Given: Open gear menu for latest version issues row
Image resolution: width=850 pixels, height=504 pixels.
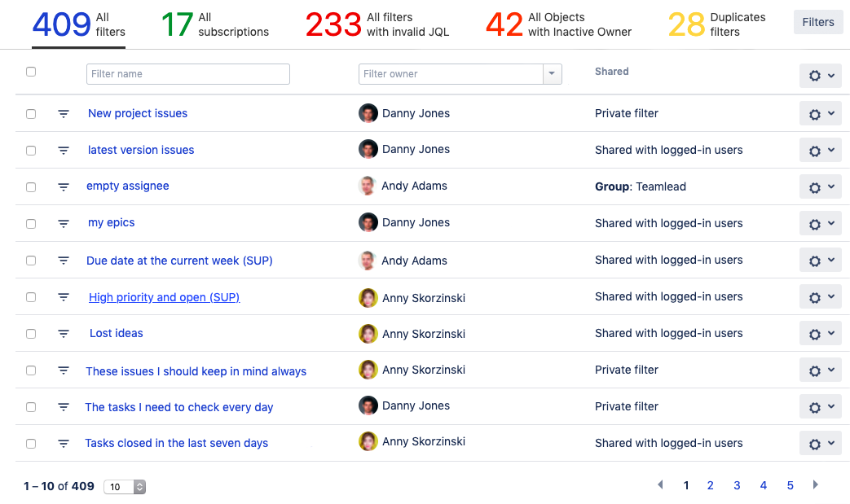Looking at the screenshot, I should [820, 151].
